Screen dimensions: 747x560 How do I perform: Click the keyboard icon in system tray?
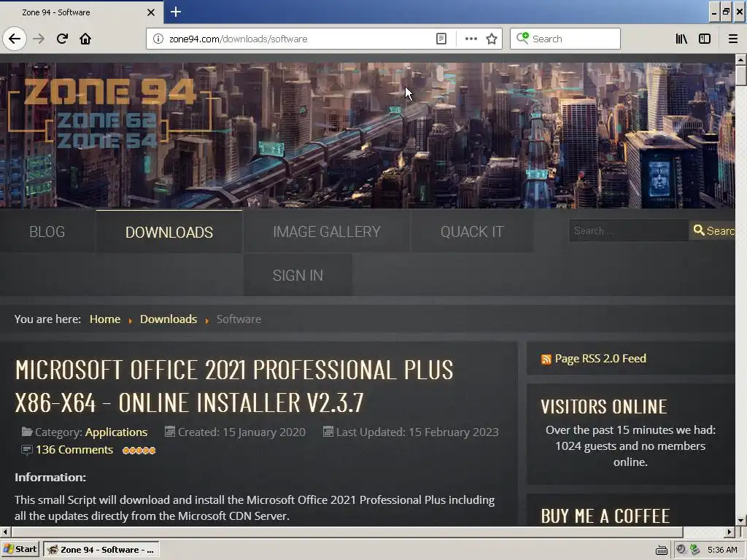[661, 550]
